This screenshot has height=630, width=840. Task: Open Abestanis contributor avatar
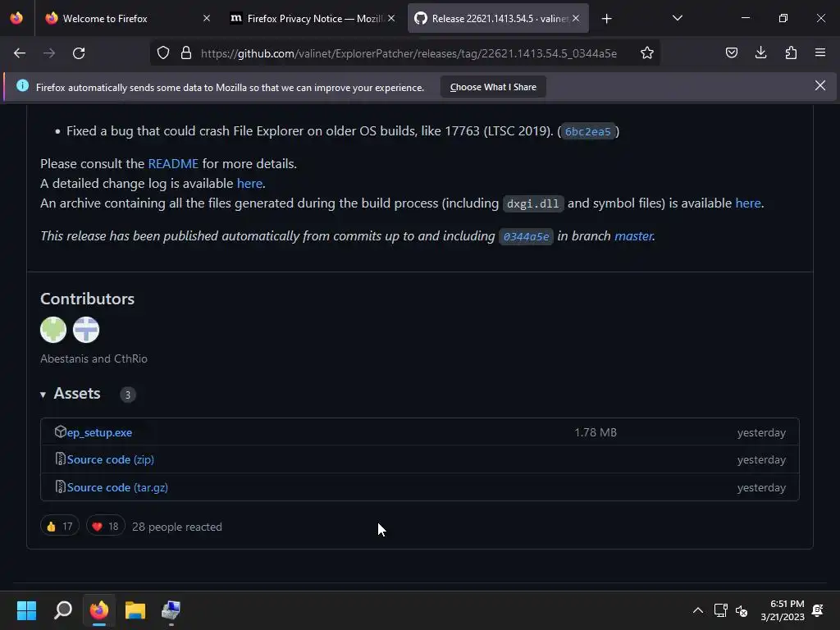(x=53, y=330)
